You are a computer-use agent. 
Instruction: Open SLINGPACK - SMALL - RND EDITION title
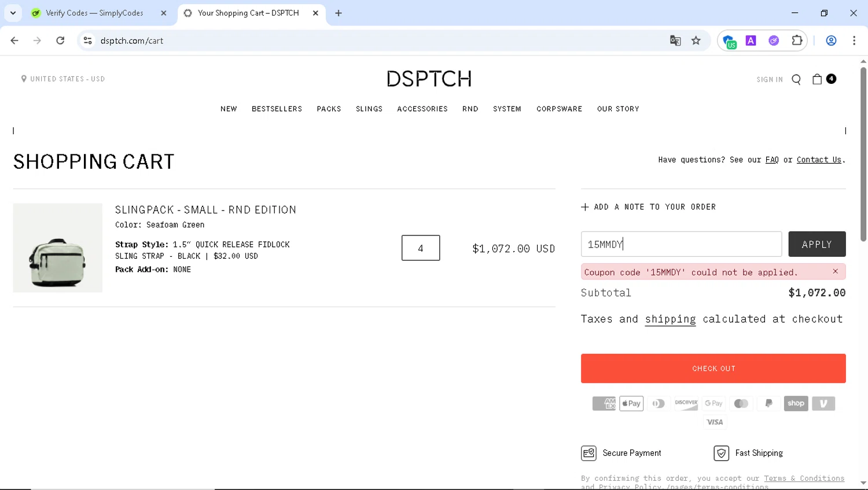(x=205, y=210)
